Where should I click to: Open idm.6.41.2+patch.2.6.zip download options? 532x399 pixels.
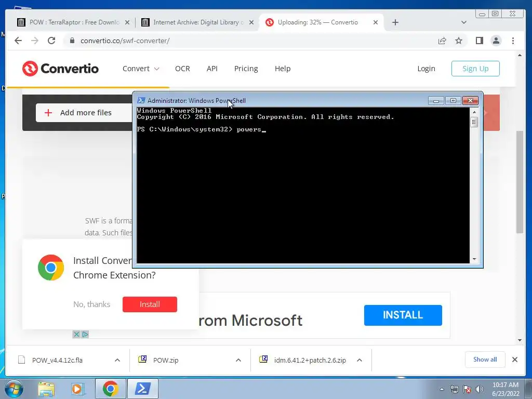pyautogui.click(x=360, y=361)
